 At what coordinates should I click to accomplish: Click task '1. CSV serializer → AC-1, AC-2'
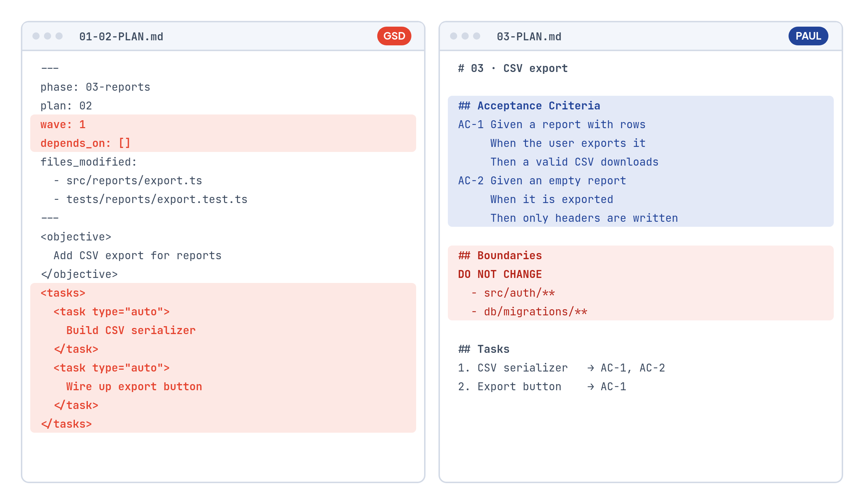pyautogui.click(x=562, y=368)
